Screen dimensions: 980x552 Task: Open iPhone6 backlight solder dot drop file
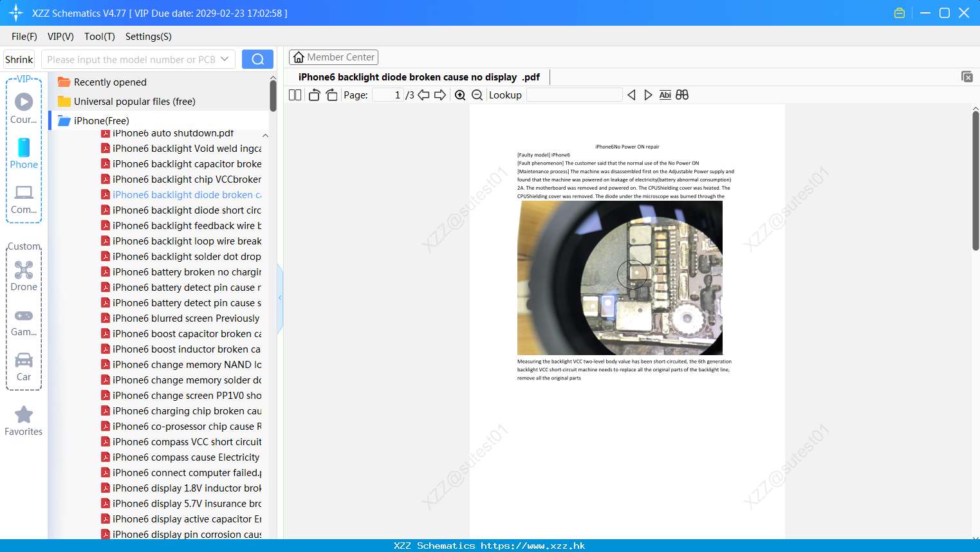click(181, 257)
